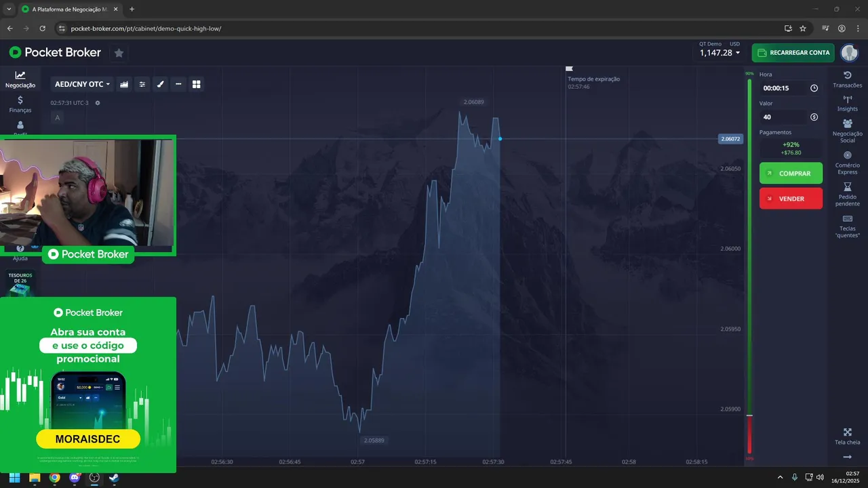Open the multi-chart grid layout icon
Screen dimensions: 868x488
point(197,84)
